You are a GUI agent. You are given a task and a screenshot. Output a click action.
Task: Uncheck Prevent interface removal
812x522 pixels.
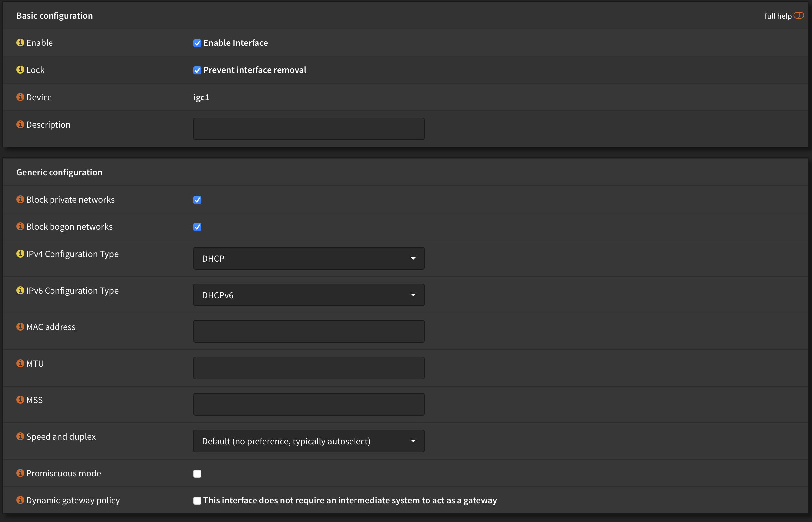(x=197, y=70)
